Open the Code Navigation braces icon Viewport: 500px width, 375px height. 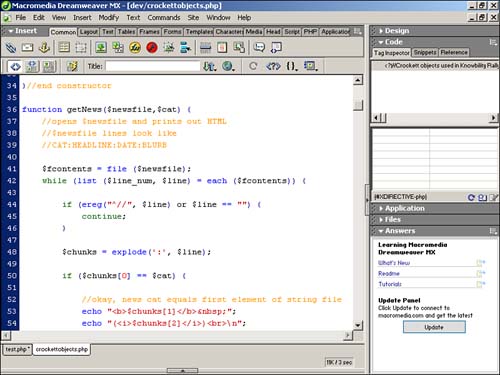[292, 66]
